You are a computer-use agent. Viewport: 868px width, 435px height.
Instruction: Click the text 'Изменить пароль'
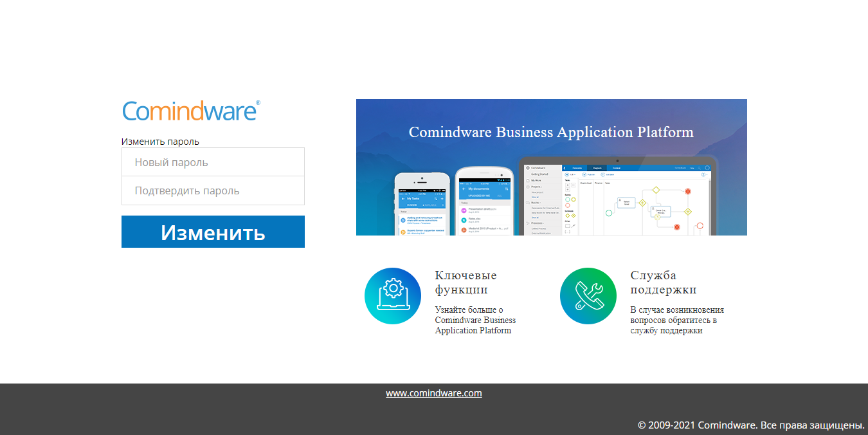(x=160, y=142)
